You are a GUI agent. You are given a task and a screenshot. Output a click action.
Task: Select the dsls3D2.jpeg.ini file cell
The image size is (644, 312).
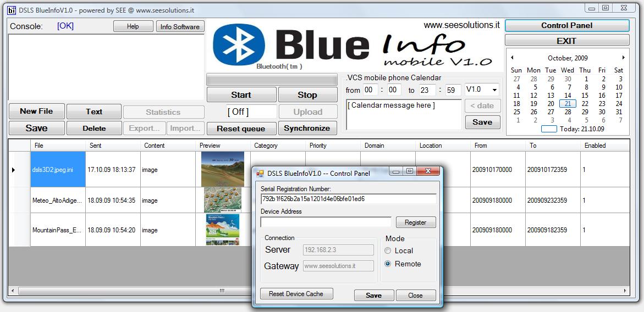pyautogui.click(x=58, y=169)
